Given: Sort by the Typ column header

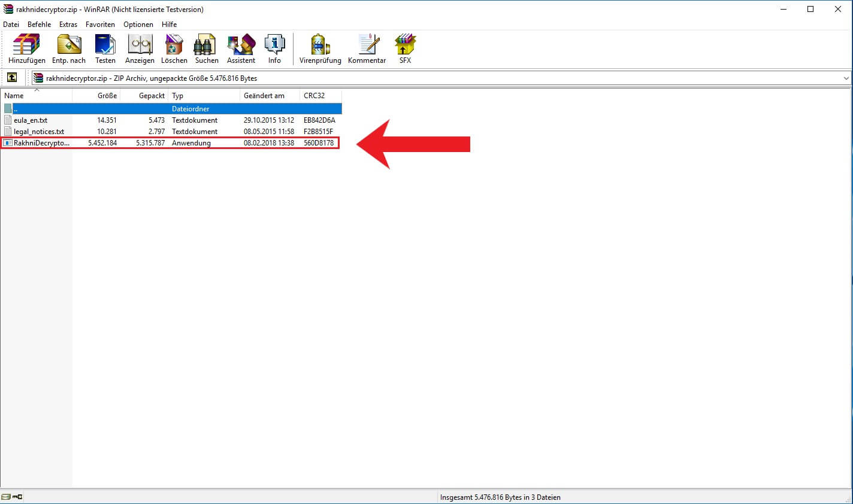Looking at the screenshot, I should 204,95.
